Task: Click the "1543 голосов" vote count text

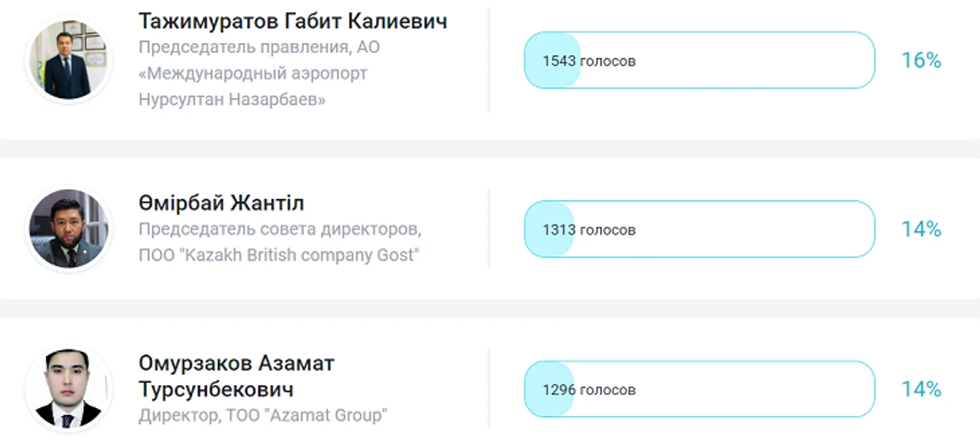Action: (589, 61)
